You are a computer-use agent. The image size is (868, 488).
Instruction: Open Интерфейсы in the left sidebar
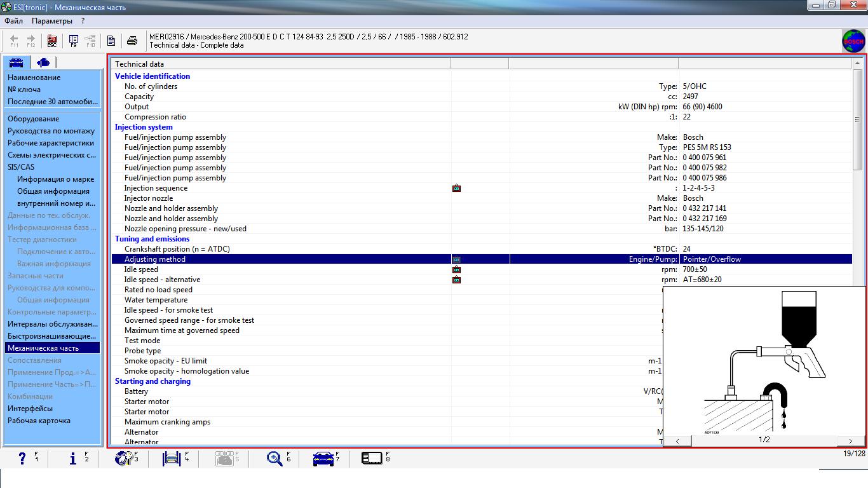30,409
